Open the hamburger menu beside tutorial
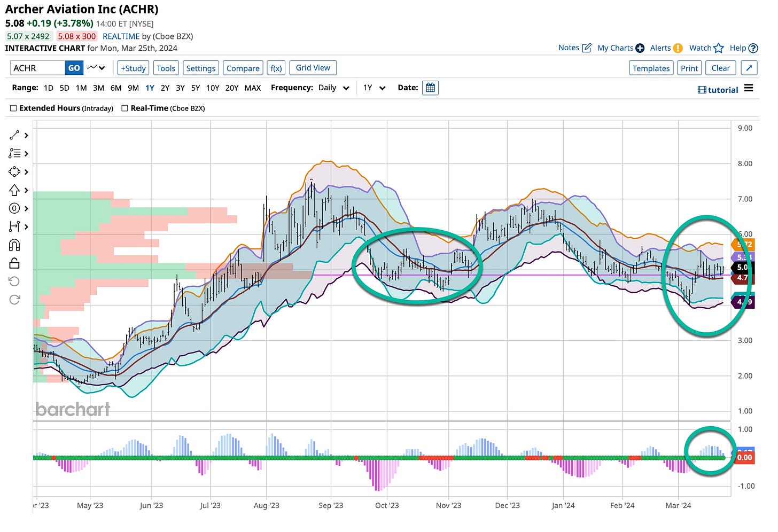Image resolution: width=778 pixels, height=532 pixels. point(749,88)
